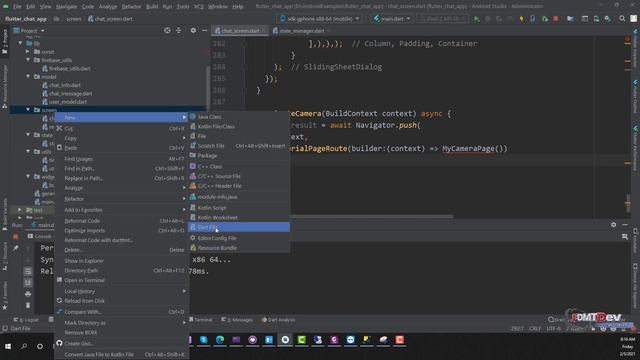Choose Dart File from the New submenu

tap(239, 227)
